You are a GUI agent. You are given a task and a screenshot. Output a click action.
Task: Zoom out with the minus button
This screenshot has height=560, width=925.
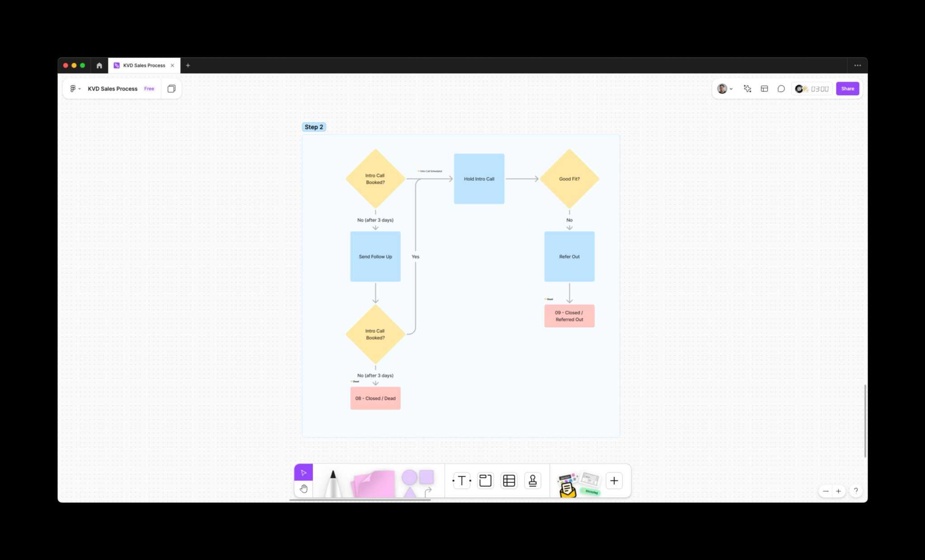pyautogui.click(x=826, y=491)
